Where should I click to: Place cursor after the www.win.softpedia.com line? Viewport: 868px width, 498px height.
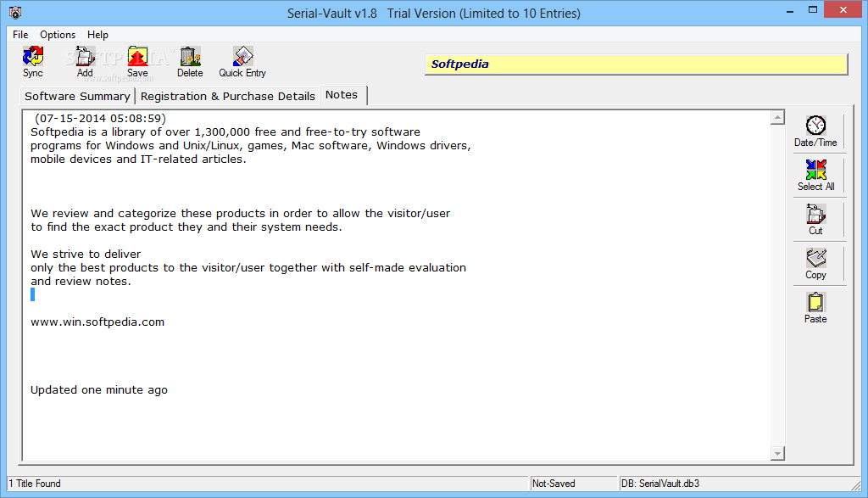coord(165,322)
